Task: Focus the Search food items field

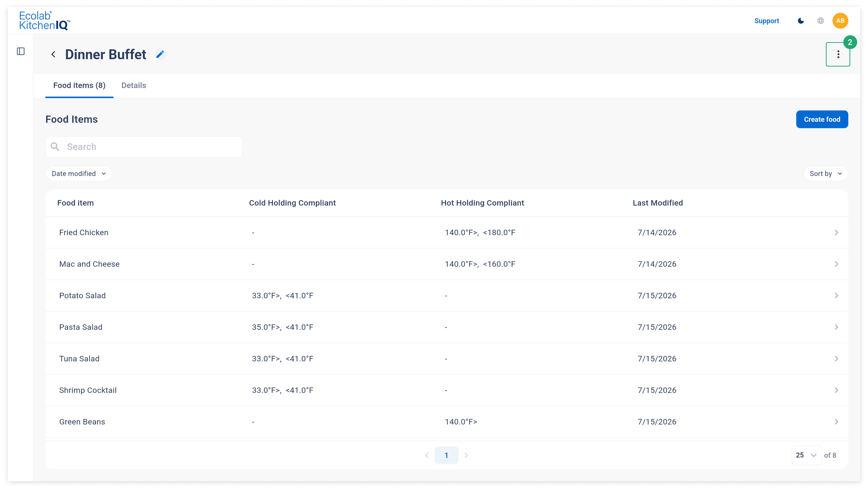Action: [144, 147]
